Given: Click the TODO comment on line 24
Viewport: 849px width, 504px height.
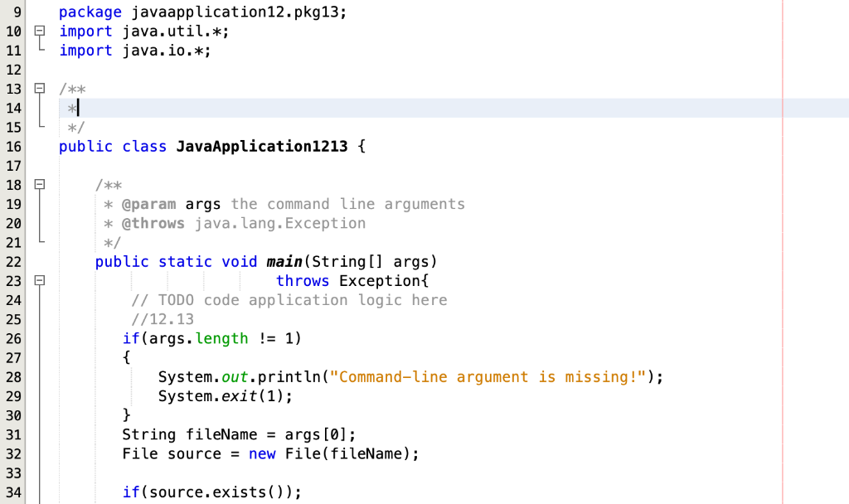Looking at the screenshot, I should [x=289, y=300].
